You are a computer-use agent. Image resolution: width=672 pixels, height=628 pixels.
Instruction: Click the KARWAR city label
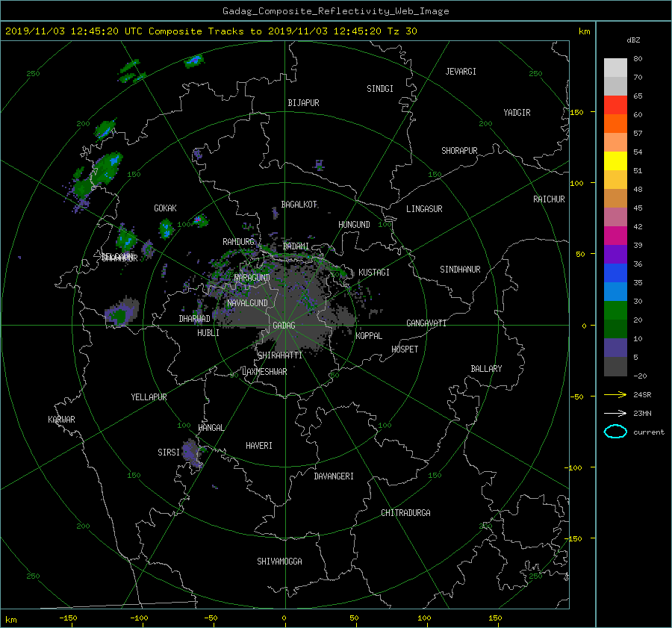point(61,419)
